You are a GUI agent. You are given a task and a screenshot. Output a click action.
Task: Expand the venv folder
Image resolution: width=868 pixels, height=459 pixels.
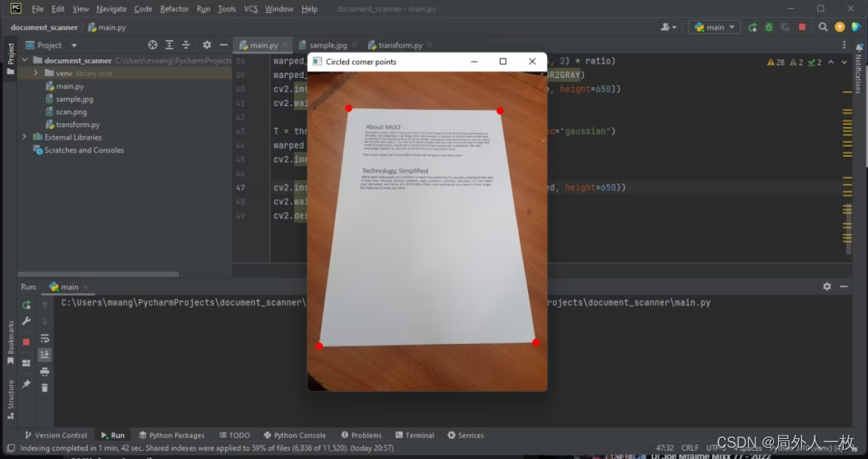(x=36, y=73)
